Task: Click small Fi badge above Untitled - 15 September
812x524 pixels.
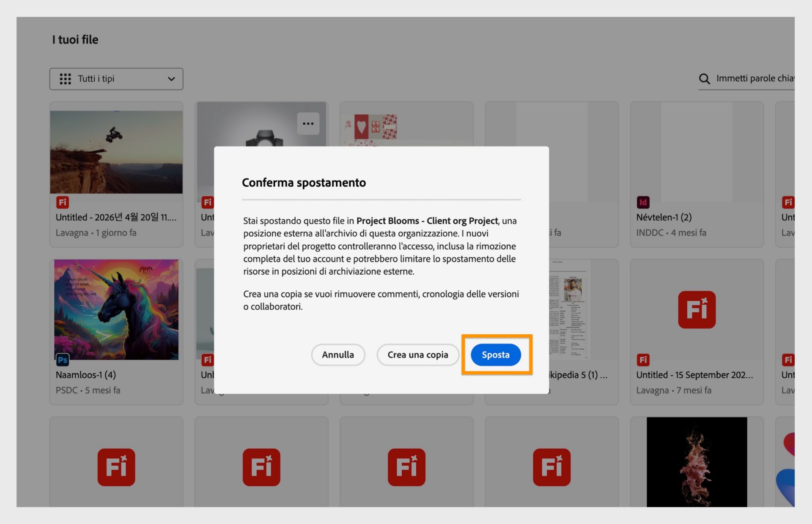Action: point(643,360)
